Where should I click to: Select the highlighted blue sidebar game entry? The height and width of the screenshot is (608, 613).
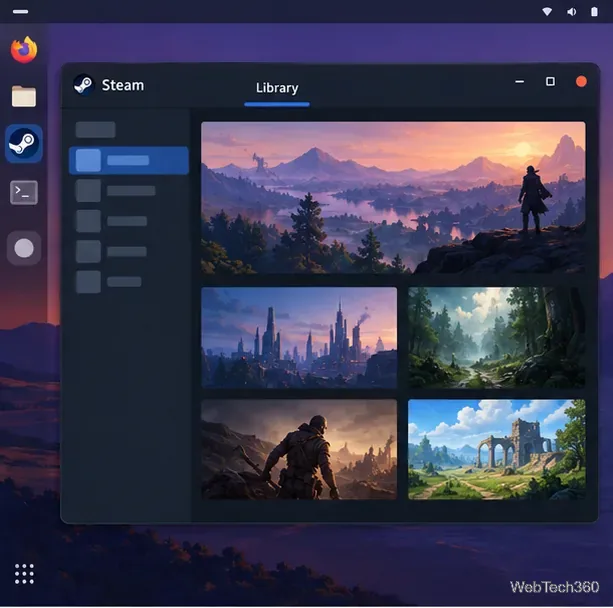(x=129, y=160)
